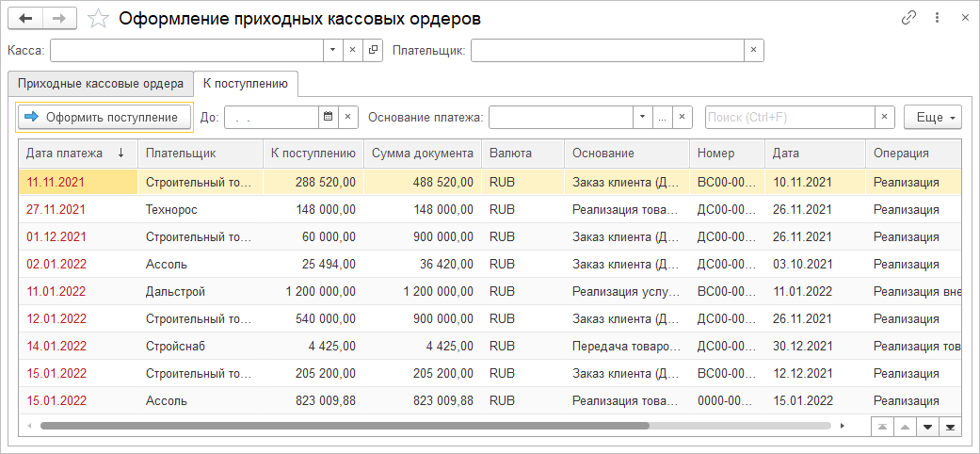The height and width of the screenshot is (454, 980).
Task: Click the Операция column header
Action: [914, 154]
